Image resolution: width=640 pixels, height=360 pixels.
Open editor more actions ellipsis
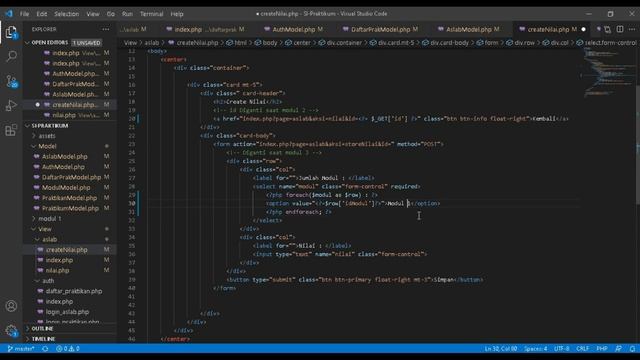point(632,29)
